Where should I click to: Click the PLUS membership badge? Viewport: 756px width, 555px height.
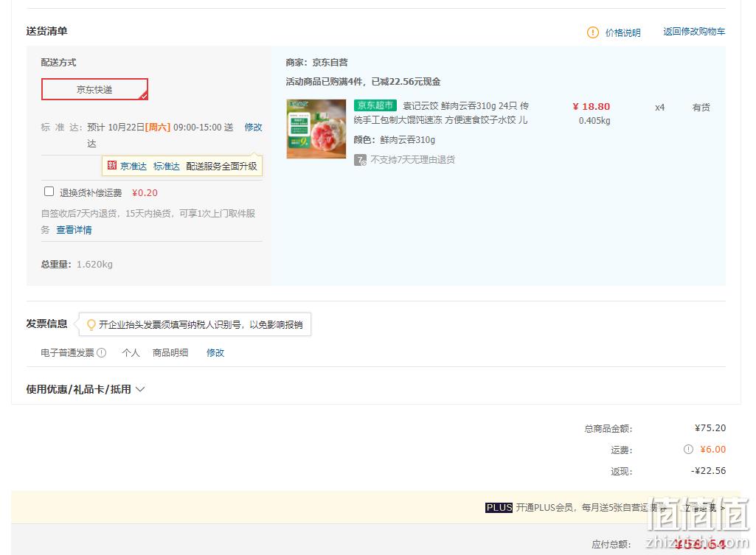(499, 507)
